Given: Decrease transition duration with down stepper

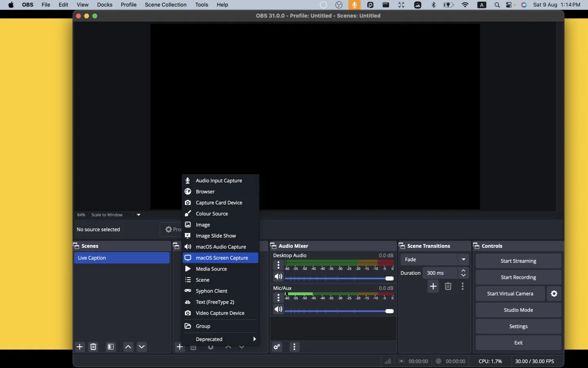Looking at the screenshot, I should (463, 276).
